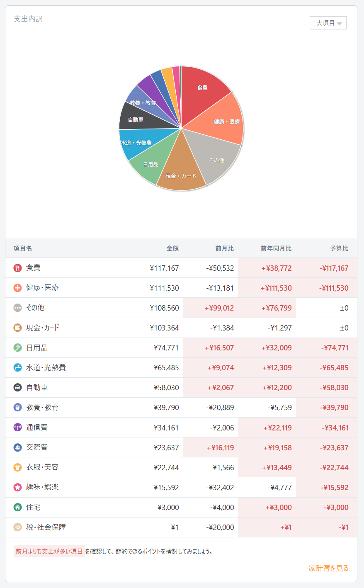This screenshot has width=364, height=588.
Task: Click the 通信費 antenna category icon
Action: click(17, 427)
